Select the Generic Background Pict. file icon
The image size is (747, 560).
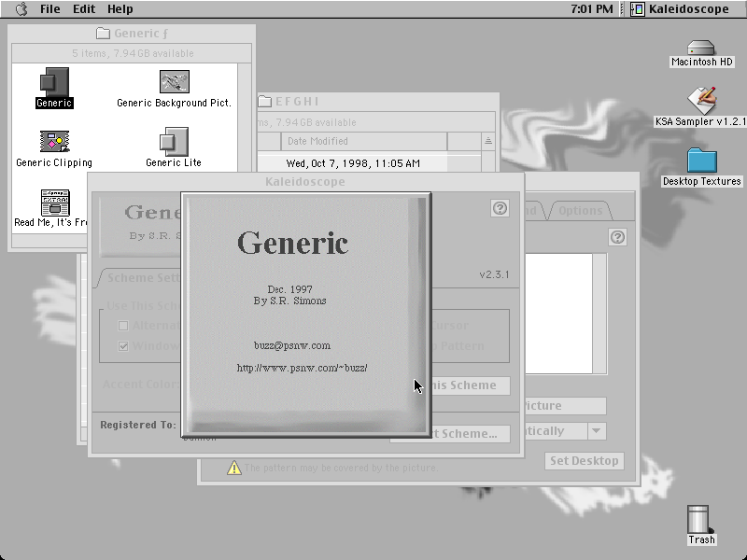click(175, 81)
